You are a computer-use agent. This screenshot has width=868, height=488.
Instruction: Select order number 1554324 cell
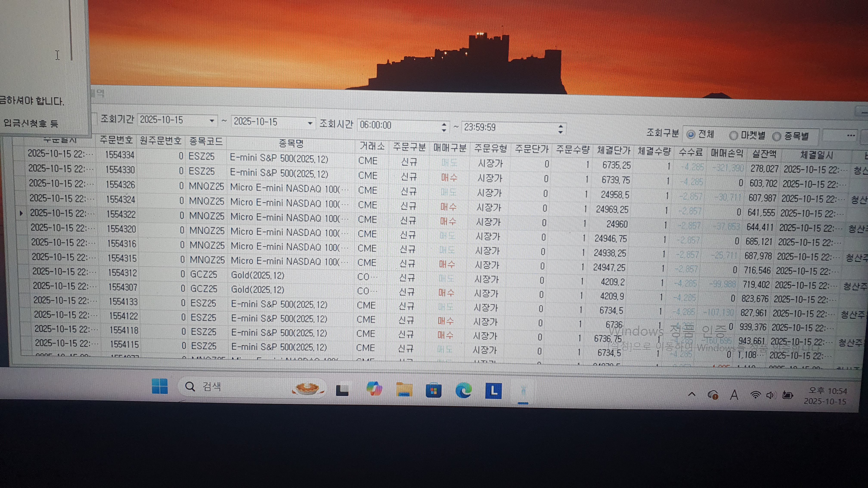pyautogui.click(x=121, y=199)
